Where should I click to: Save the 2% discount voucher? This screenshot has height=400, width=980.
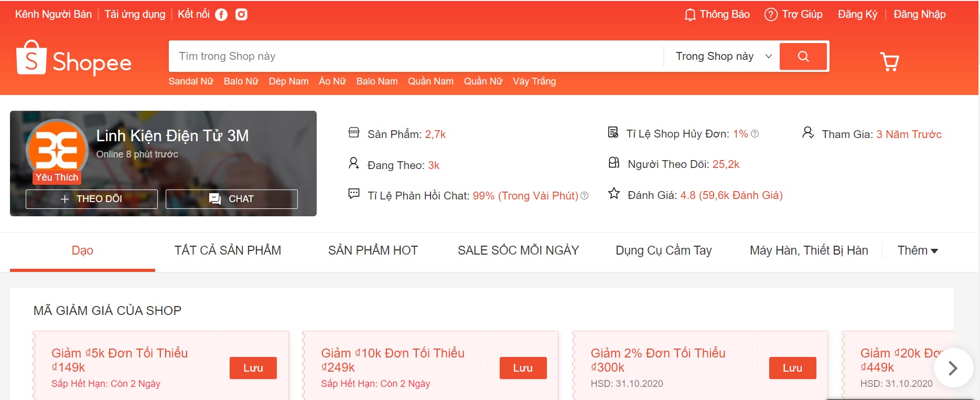click(x=792, y=368)
